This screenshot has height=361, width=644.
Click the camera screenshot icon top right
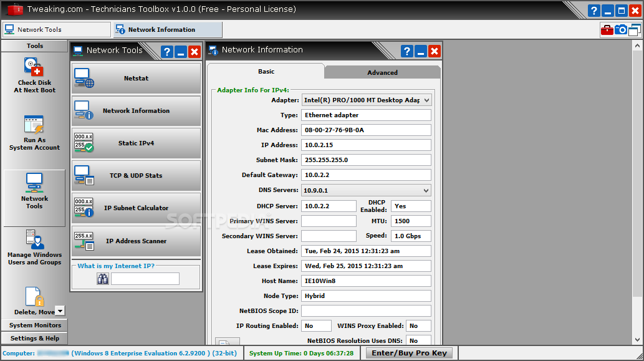click(621, 30)
